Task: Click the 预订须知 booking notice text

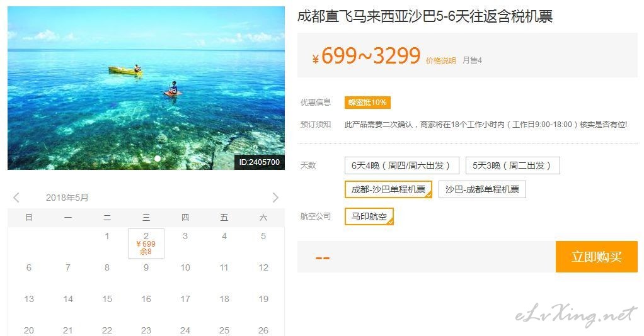Action: [316, 125]
